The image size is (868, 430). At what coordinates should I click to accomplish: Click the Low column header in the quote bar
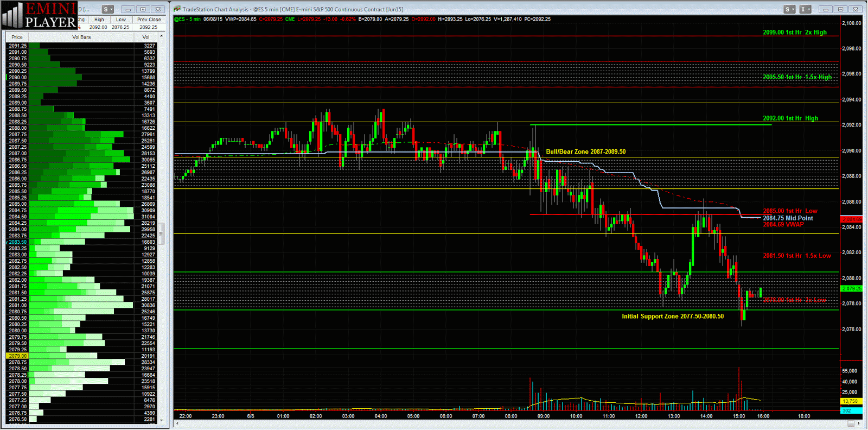pyautogui.click(x=121, y=20)
